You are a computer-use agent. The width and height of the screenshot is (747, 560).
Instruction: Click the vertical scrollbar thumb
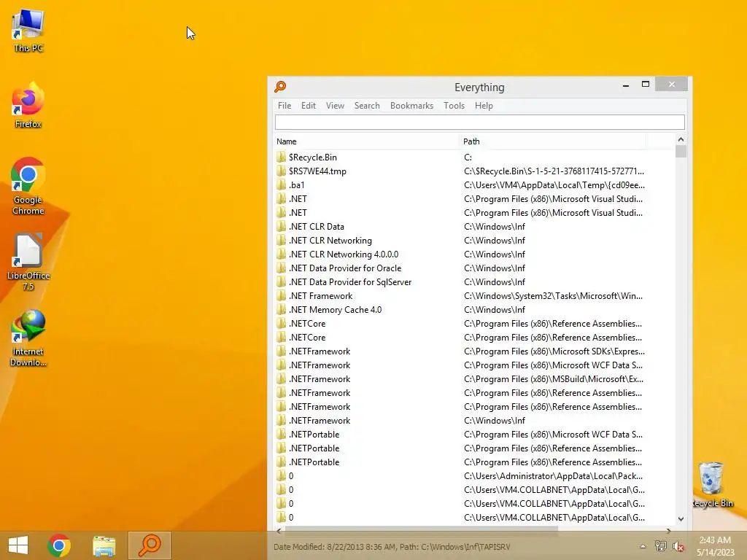(681, 152)
